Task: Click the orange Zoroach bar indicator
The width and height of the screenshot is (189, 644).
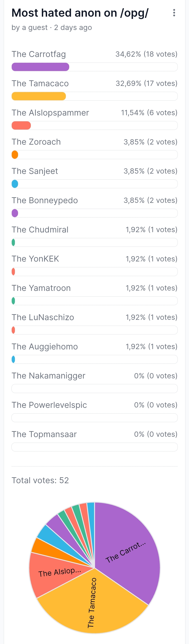Action: click(x=15, y=155)
